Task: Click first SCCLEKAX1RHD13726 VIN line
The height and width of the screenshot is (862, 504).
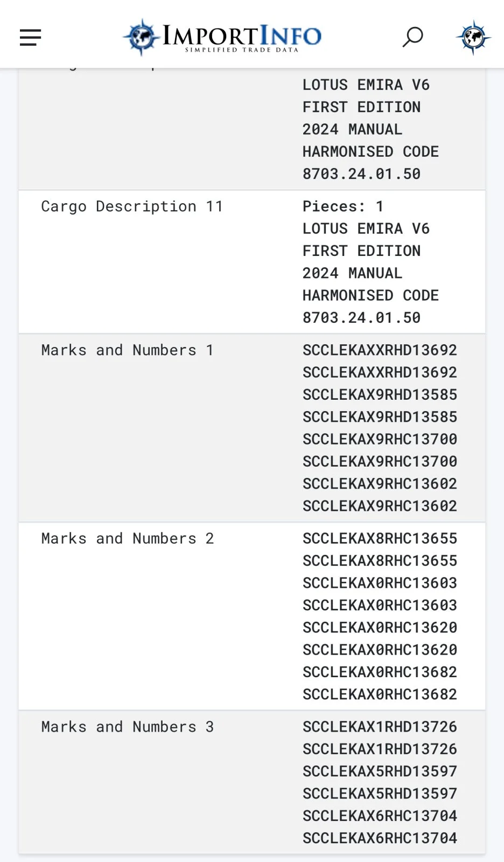Action: point(380,727)
